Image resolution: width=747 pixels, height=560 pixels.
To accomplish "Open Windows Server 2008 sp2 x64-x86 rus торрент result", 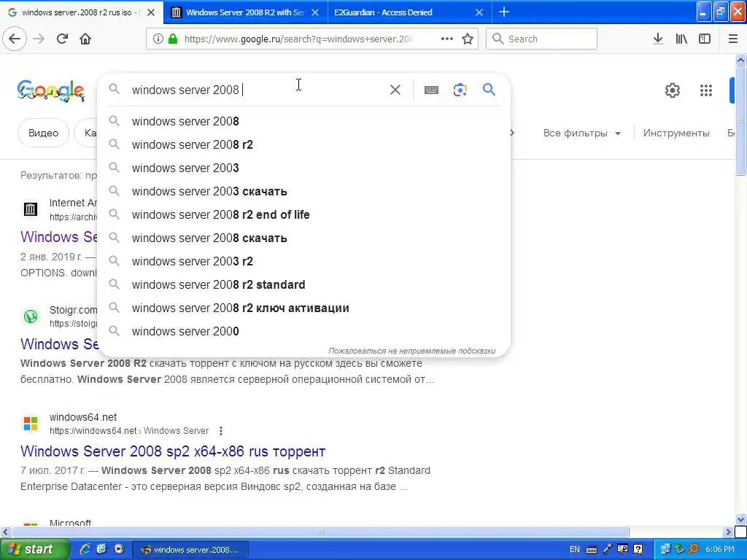I will click(173, 451).
